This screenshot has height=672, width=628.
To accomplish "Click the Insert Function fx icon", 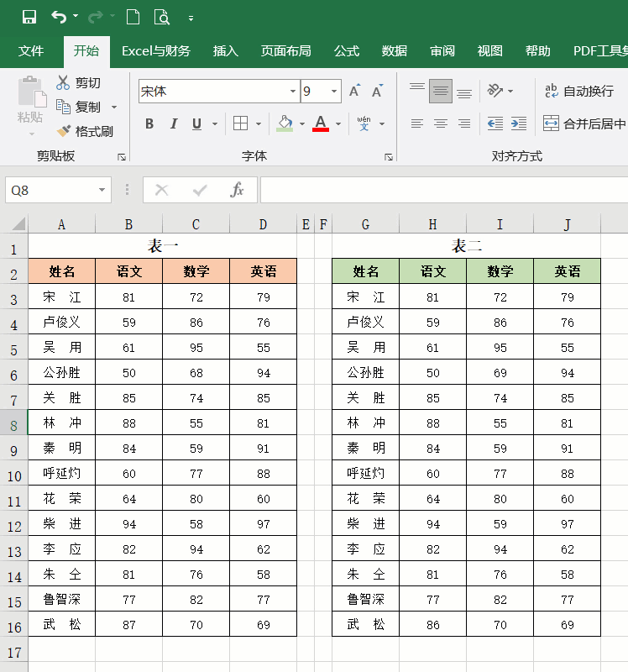I will [x=237, y=190].
